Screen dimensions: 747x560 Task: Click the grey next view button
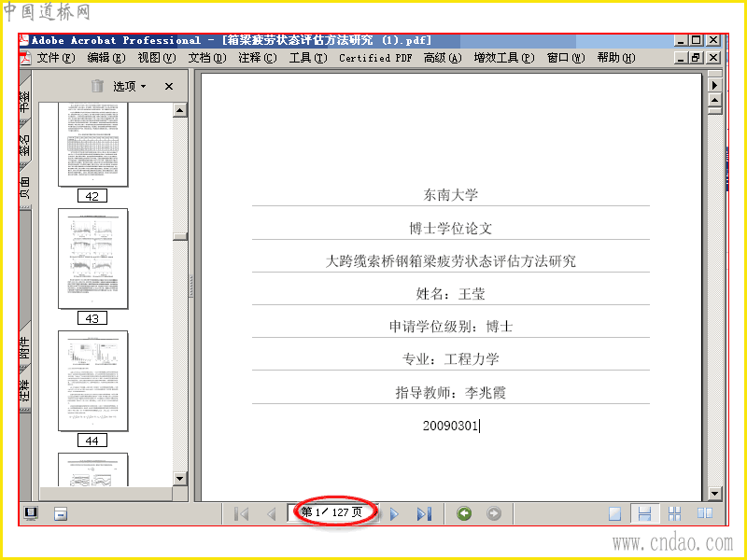[x=494, y=513]
